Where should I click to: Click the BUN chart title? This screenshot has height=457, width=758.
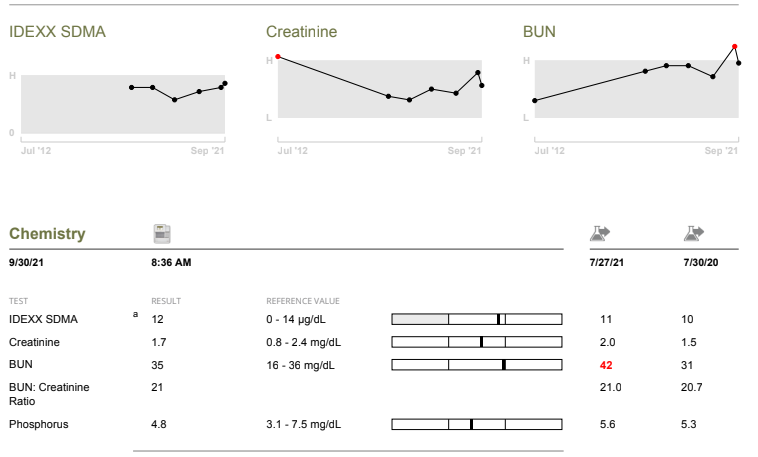coord(538,32)
